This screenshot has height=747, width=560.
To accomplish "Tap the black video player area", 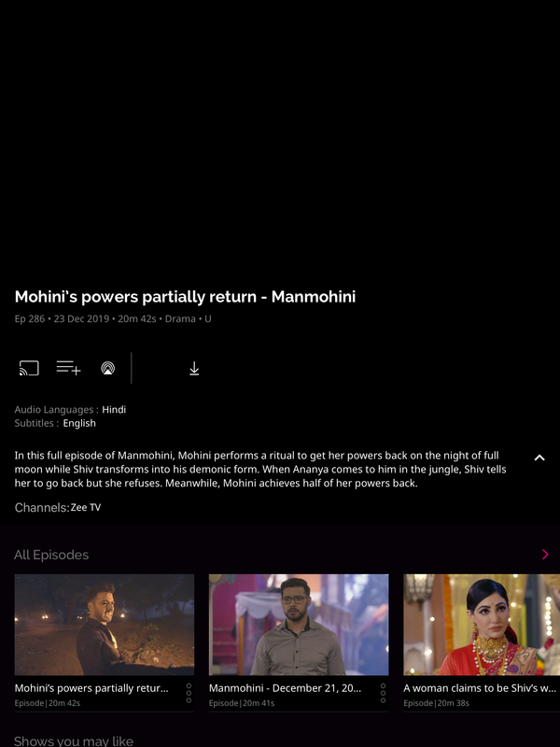I will pos(280,138).
